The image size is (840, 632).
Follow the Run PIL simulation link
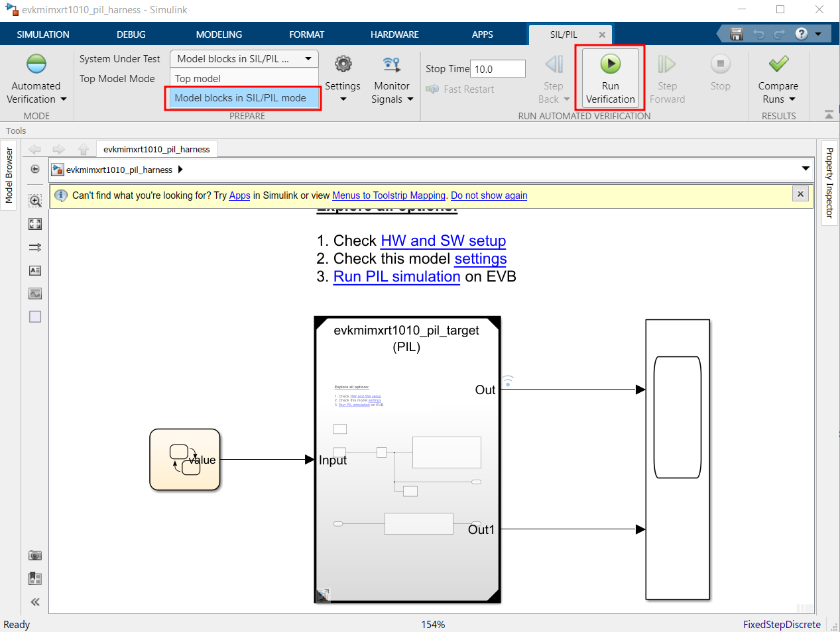396,277
